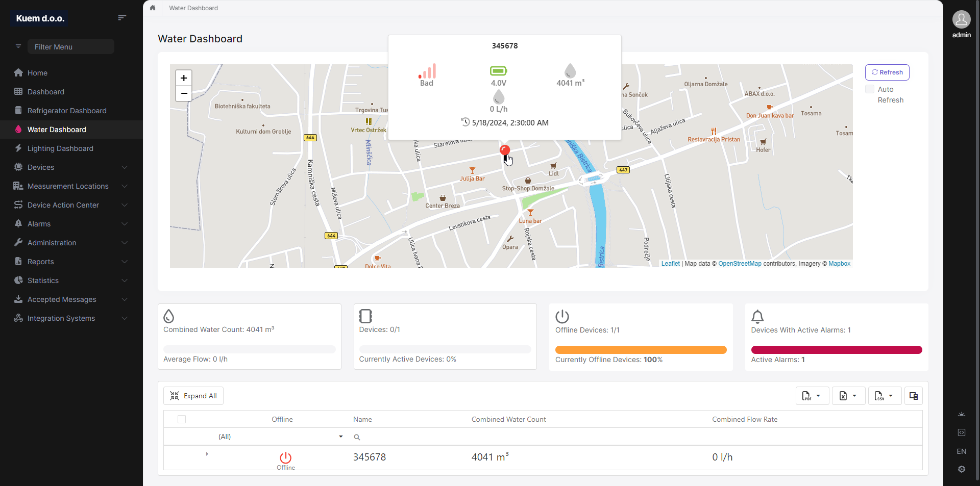Click the Refresh button
This screenshot has height=486, width=980.
coord(887,72)
